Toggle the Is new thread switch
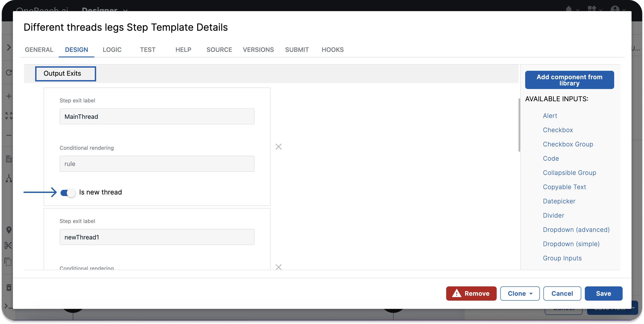Viewport: 644px width, 324px height. [x=68, y=192]
